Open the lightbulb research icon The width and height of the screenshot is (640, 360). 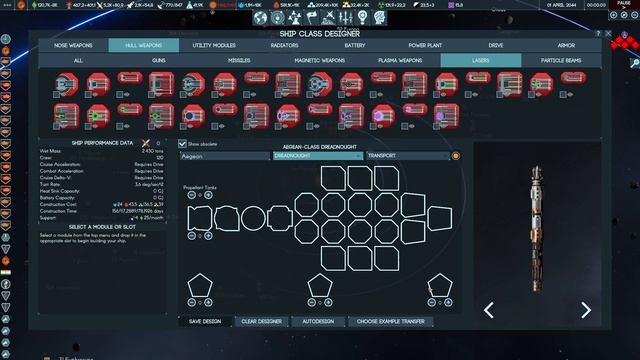pyautogui.click(x=362, y=18)
